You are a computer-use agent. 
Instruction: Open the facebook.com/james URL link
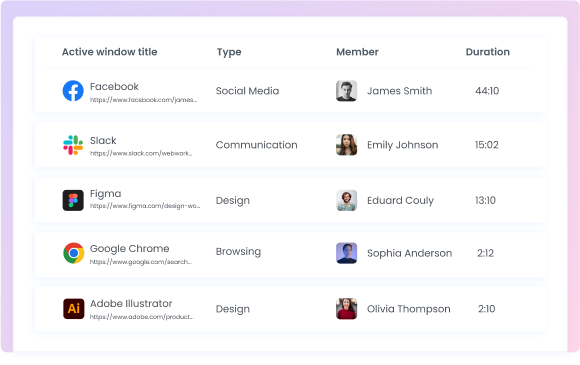point(144,100)
